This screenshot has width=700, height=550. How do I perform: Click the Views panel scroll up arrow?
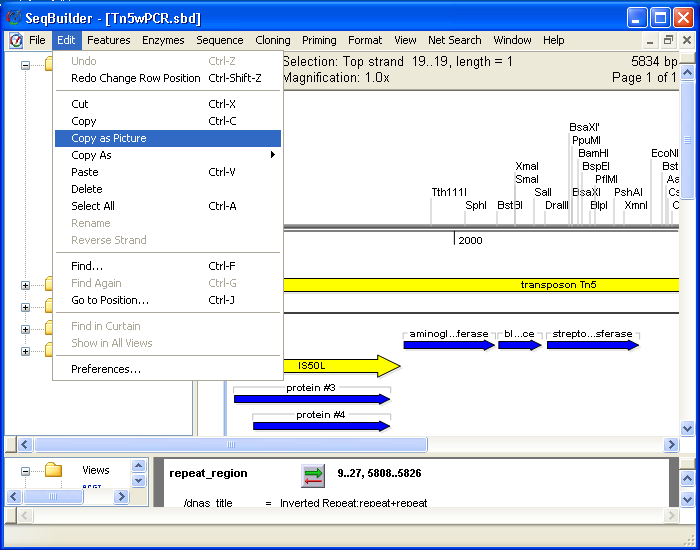coord(138,466)
